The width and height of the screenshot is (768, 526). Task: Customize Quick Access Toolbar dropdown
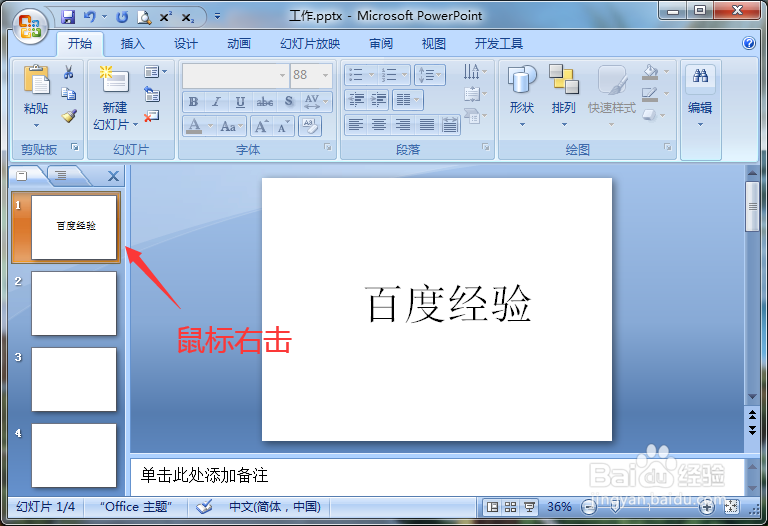[217, 17]
